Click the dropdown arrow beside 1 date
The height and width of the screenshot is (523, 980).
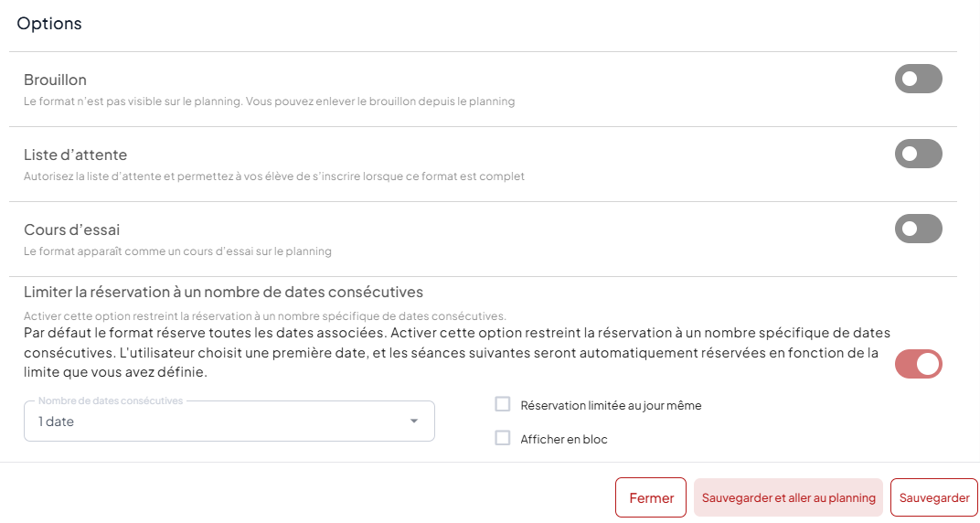(x=414, y=422)
